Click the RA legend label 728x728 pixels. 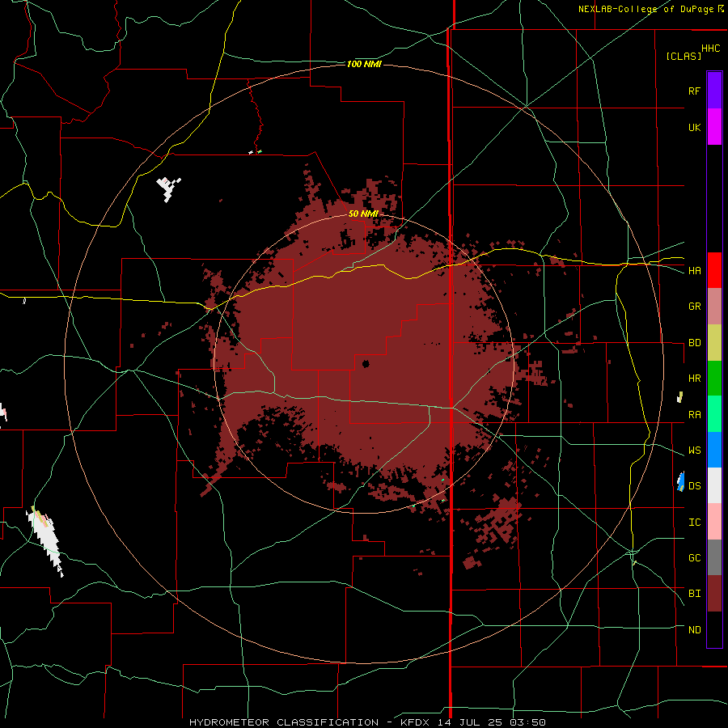coord(694,414)
